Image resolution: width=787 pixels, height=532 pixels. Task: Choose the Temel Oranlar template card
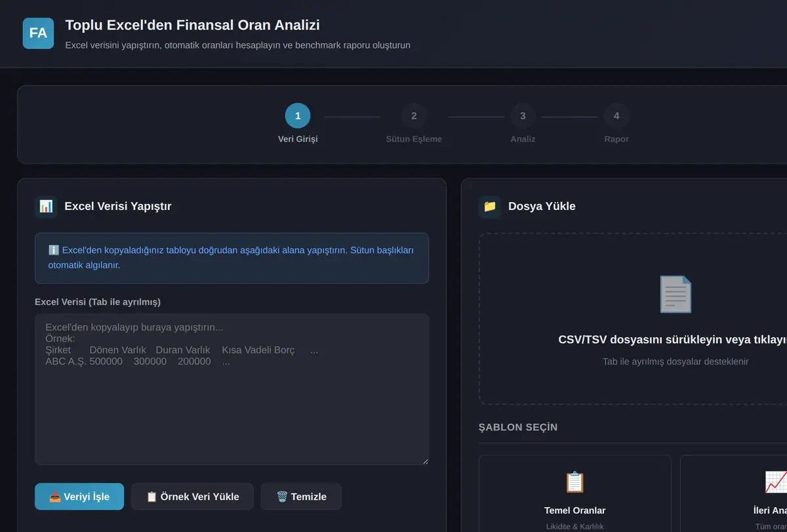575,493
